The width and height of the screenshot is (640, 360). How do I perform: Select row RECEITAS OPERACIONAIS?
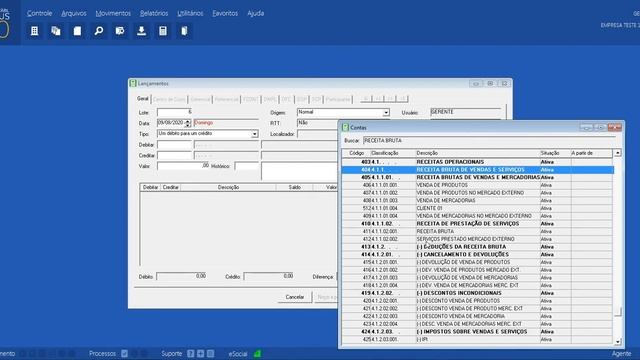pos(478,162)
